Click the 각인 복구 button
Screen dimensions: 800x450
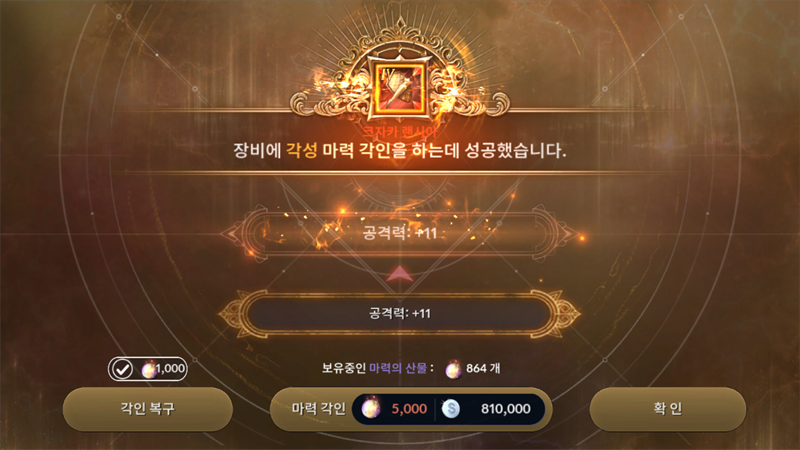click(147, 409)
